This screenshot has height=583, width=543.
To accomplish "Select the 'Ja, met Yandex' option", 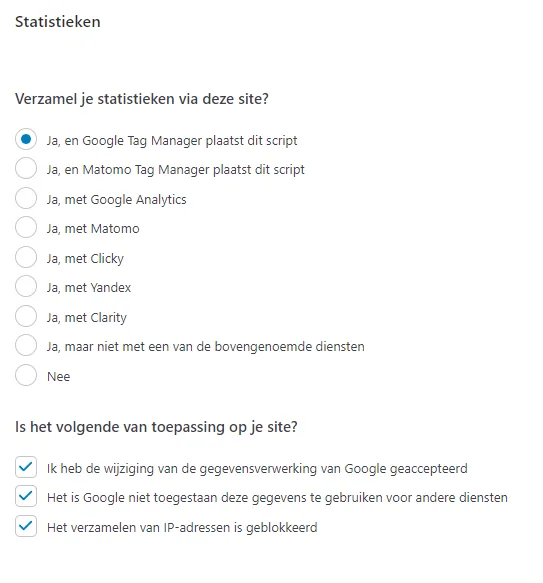I will [x=26, y=287].
